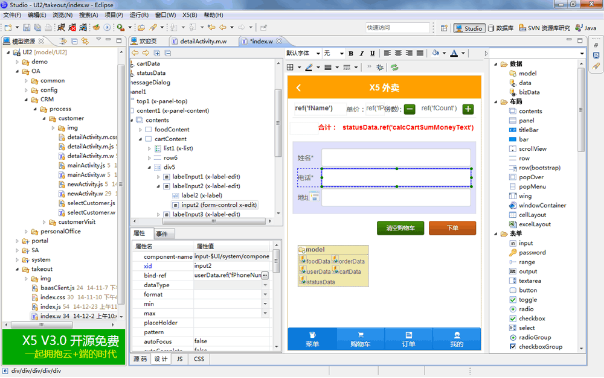
Task: Expand labelInput3 node in the outline tree
Action: (x=158, y=214)
